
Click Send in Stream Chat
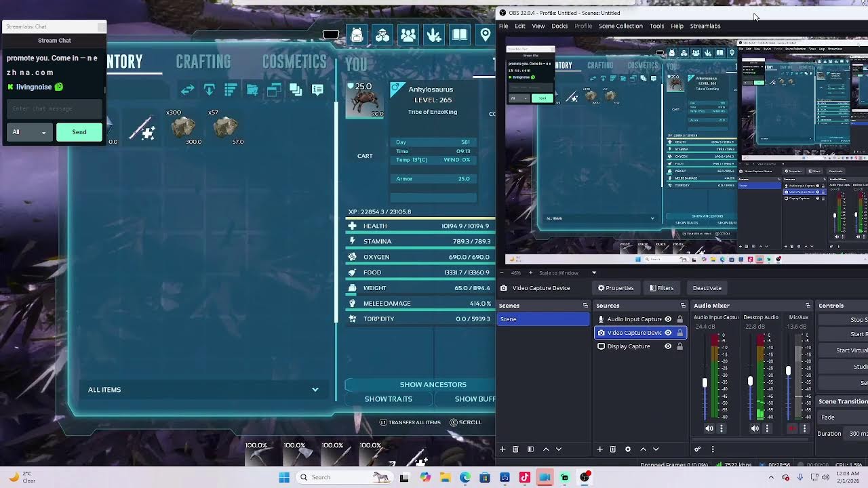coord(79,132)
